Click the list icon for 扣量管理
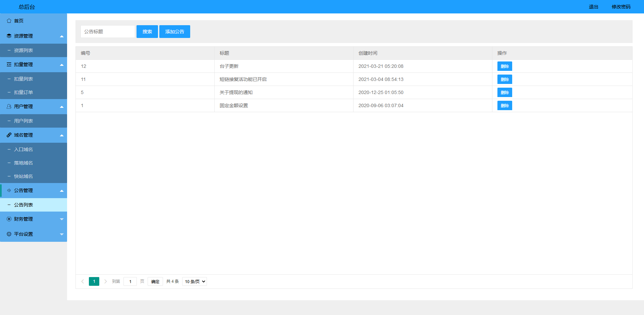The width and height of the screenshot is (644, 315). [9, 64]
